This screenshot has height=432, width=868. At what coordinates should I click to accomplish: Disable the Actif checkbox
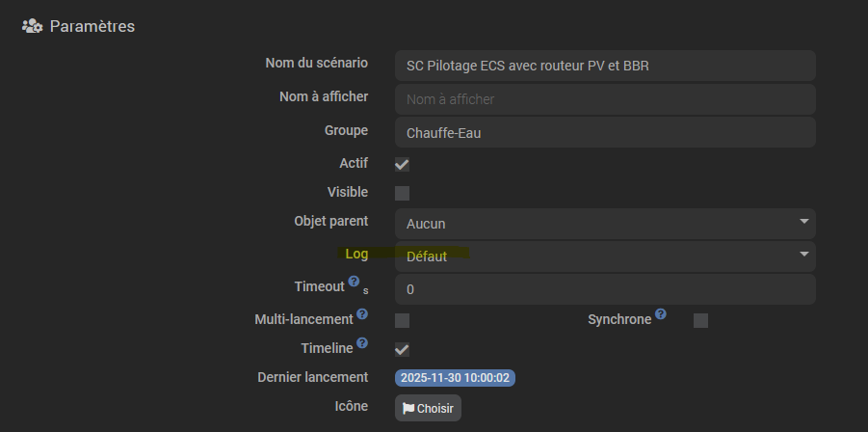pyautogui.click(x=402, y=164)
